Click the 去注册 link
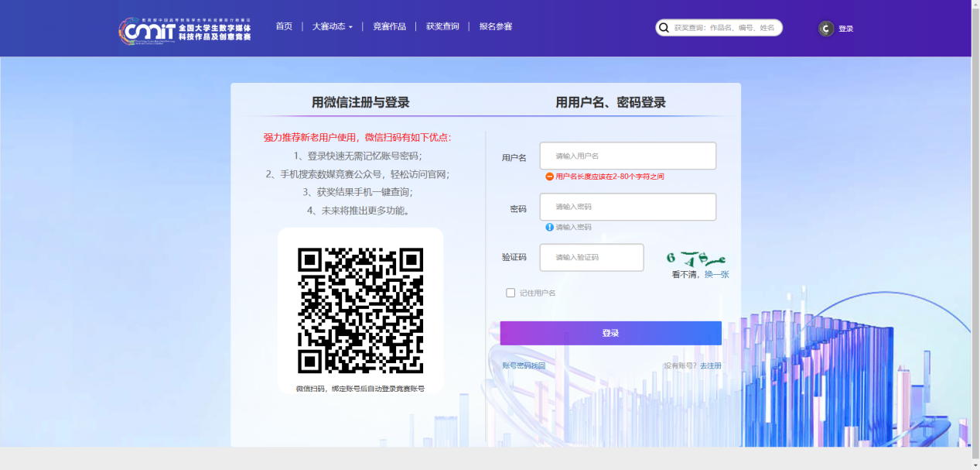The width and height of the screenshot is (980, 470). pos(711,365)
